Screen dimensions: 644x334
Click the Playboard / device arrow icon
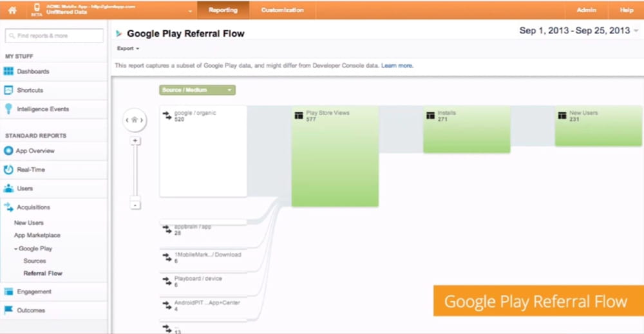click(x=167, y=281)
